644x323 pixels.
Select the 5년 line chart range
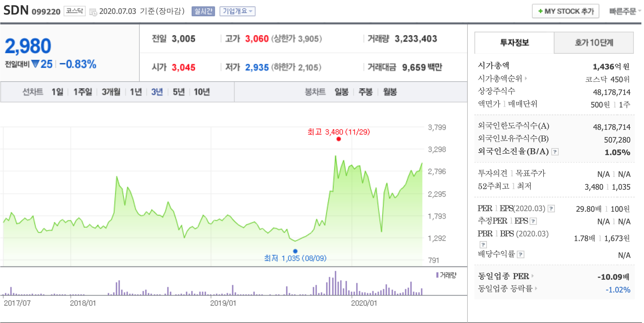[x=179, y=92]
